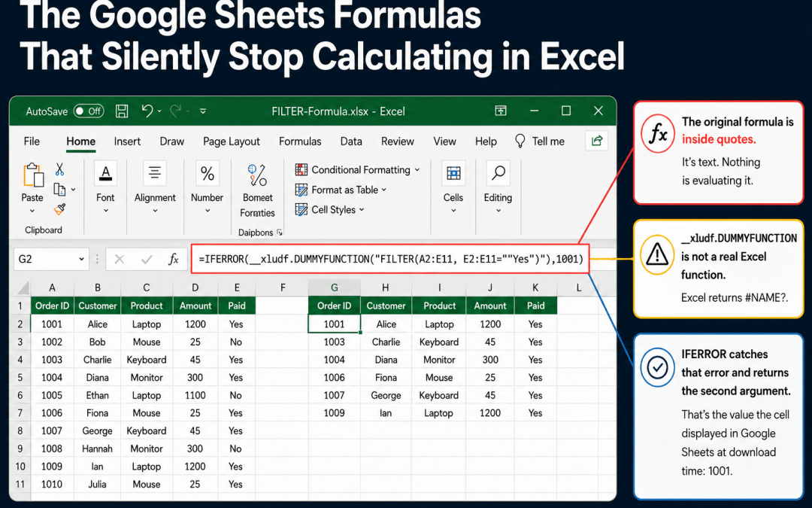Viewport: 812px width, 508px height.
Task: Click the Select All corner triangle
Action: pos(23,287)
